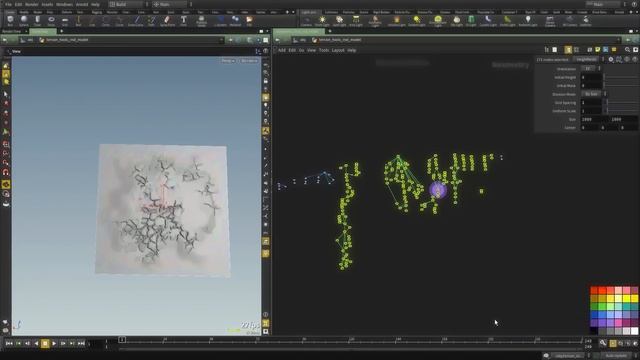
Task: Open the Persp camera dropdown in viewport
Action: 228,61
